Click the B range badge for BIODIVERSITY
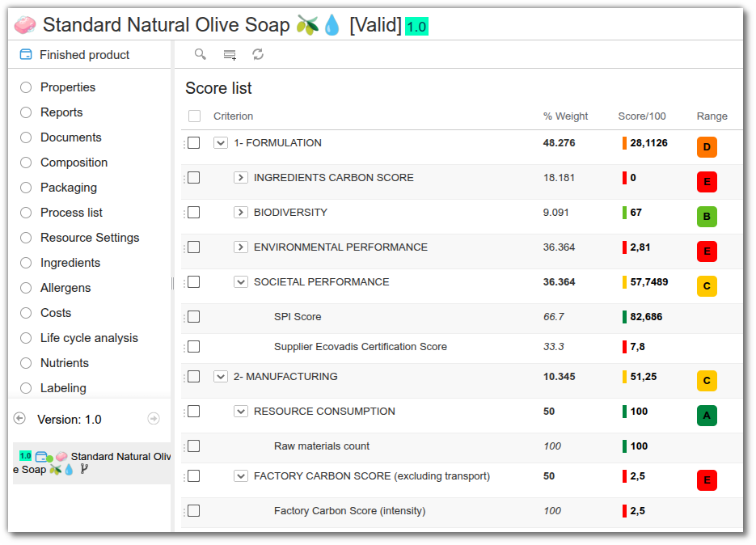This screenshot has height=545, width=756. coord(707,217)
